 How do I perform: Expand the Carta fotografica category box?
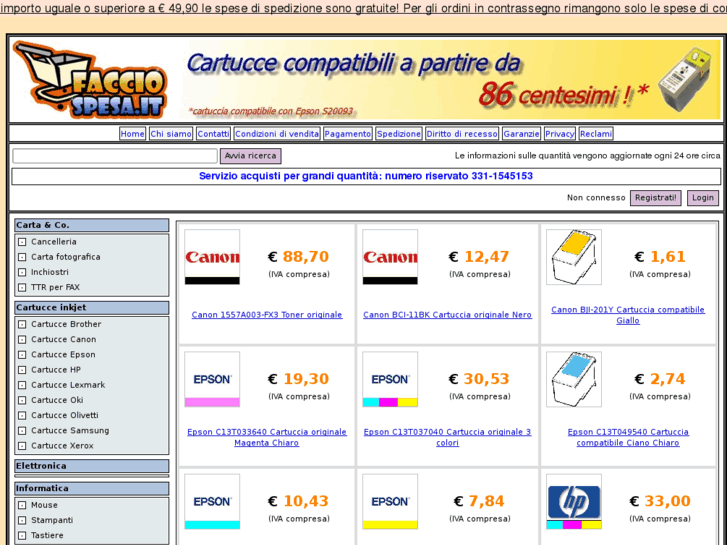tap(22, 257)
